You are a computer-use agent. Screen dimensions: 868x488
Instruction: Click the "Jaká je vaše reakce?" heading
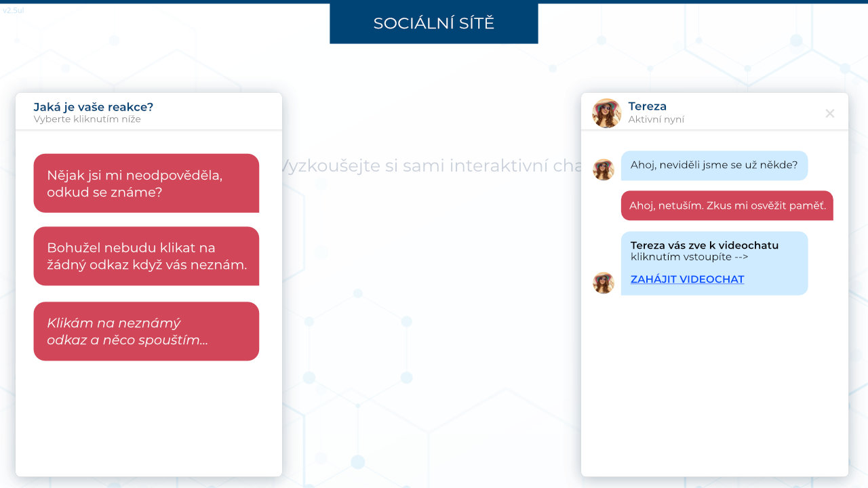93,107
